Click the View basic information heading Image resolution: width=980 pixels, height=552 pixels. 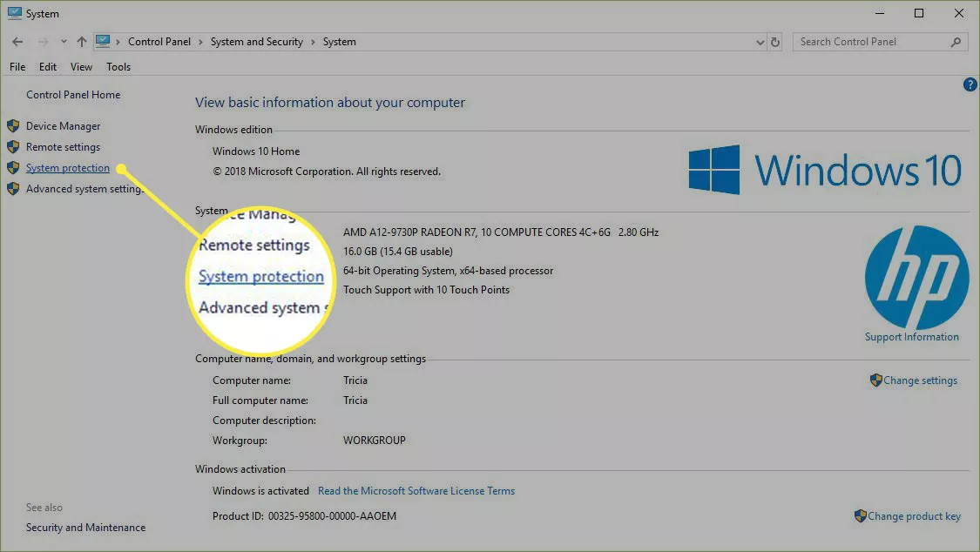[330, 103]
